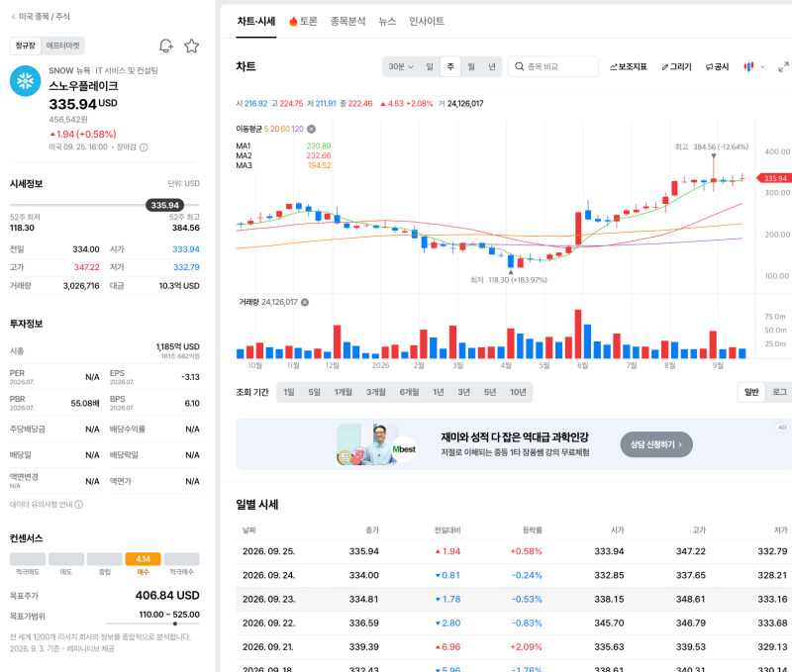Switch chart scale to 일반

click(x=751, y=392)
